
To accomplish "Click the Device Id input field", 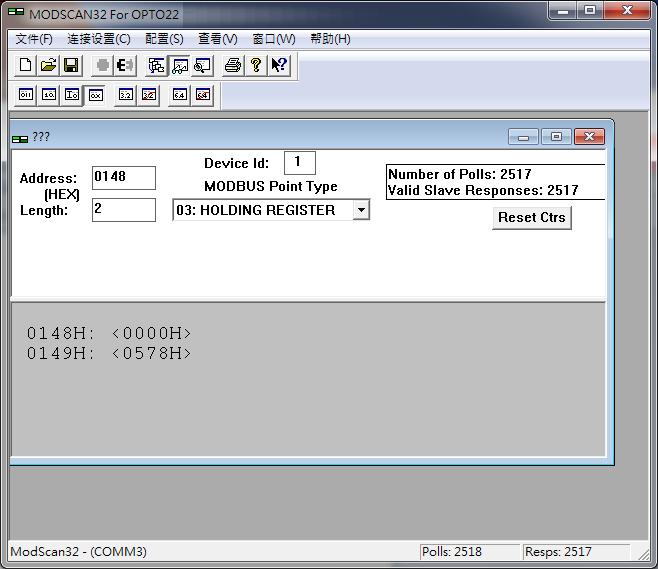I will [300, 163].
